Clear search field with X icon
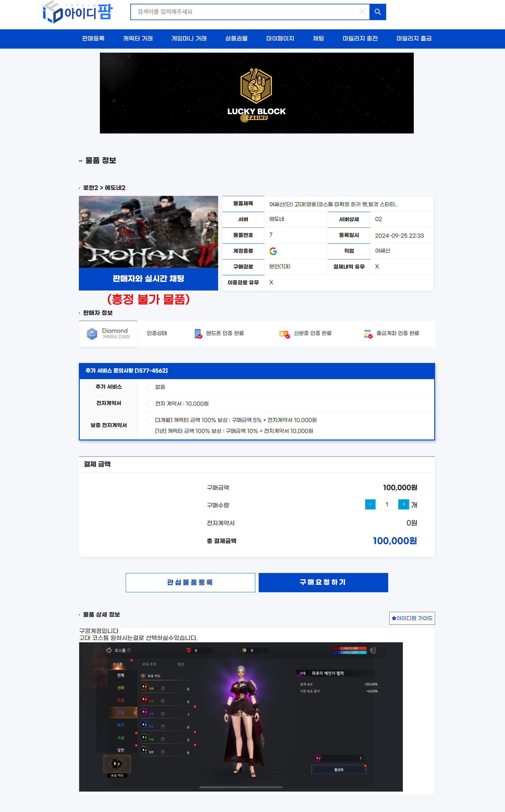This screenshot has height=812, width=505. coord(362,12)
